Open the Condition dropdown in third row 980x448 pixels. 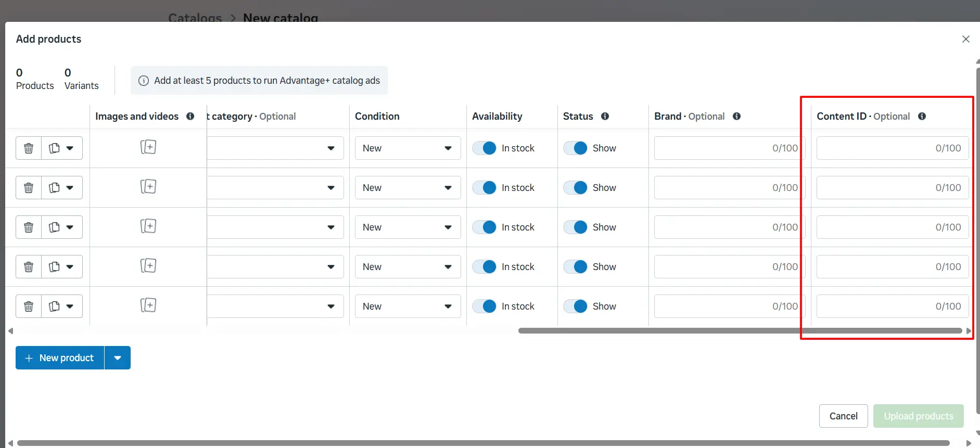tap(408, 227)
